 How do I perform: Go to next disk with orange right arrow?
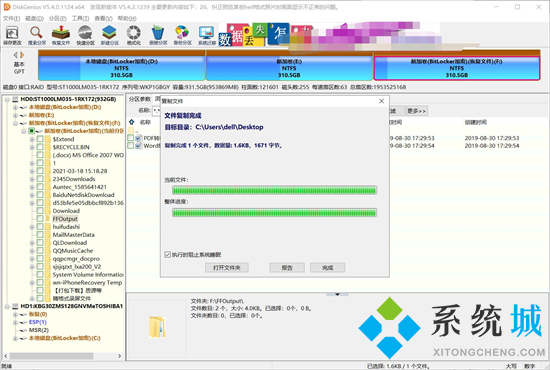(22, 55)
